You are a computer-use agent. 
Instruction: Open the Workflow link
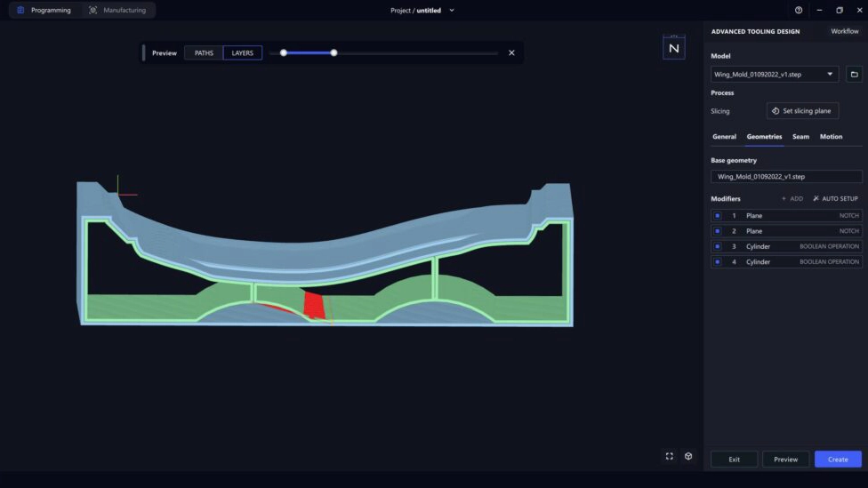tap(844, 31)
